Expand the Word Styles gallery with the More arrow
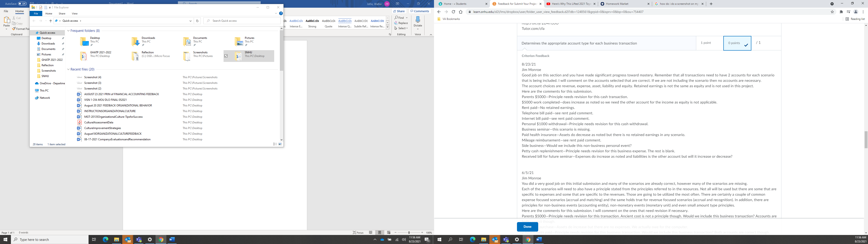This screenshot has width=868, height=244. [387, 27]
